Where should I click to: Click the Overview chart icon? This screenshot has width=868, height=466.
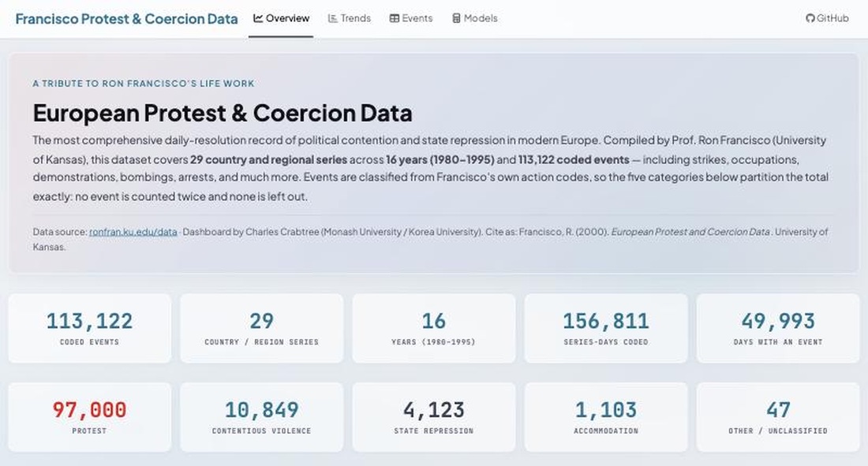click(258, 18)
